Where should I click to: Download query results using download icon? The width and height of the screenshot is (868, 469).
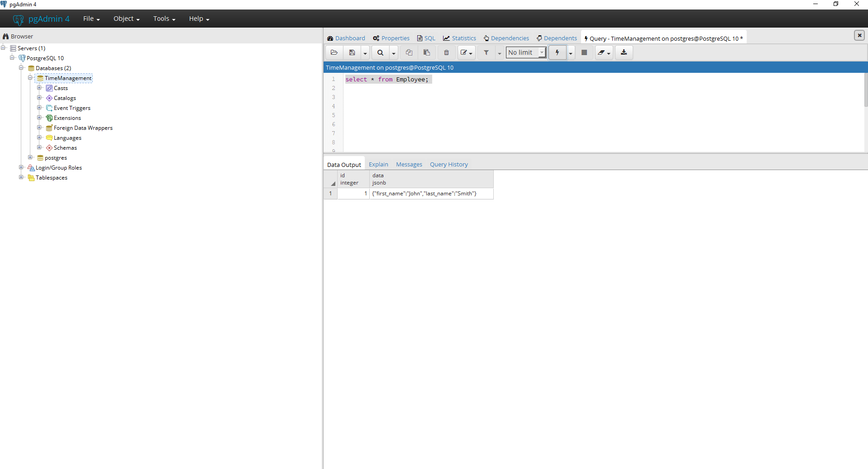pos(623,52)
